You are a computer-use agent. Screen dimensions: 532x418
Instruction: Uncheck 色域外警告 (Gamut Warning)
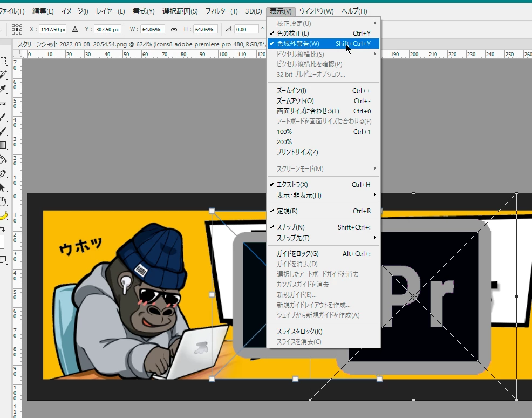pos(323,43)
